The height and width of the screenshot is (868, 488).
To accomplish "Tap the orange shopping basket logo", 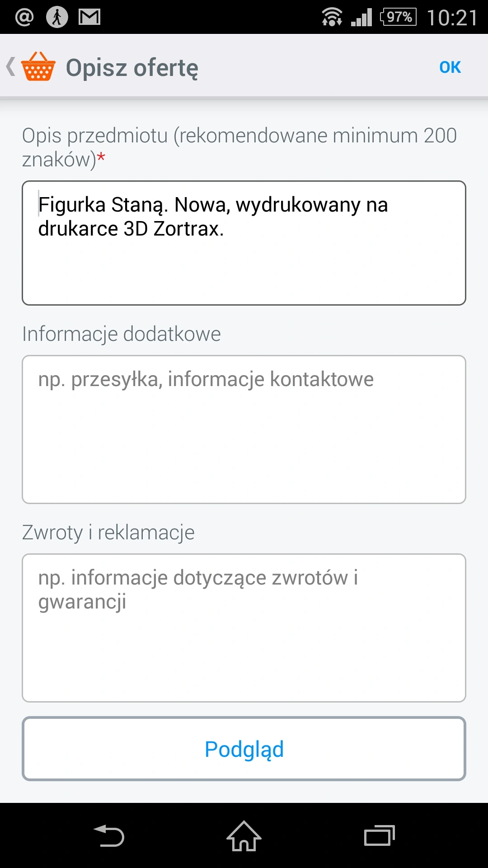I will [x=38, y=66].
